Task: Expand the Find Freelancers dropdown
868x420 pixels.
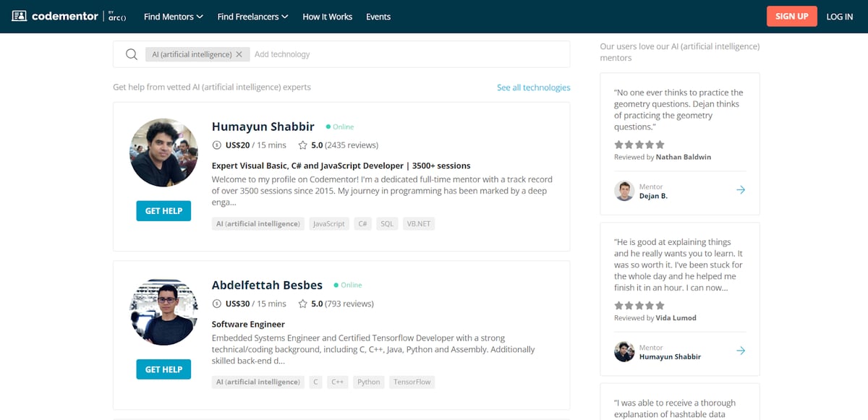Action: [253, 17]
